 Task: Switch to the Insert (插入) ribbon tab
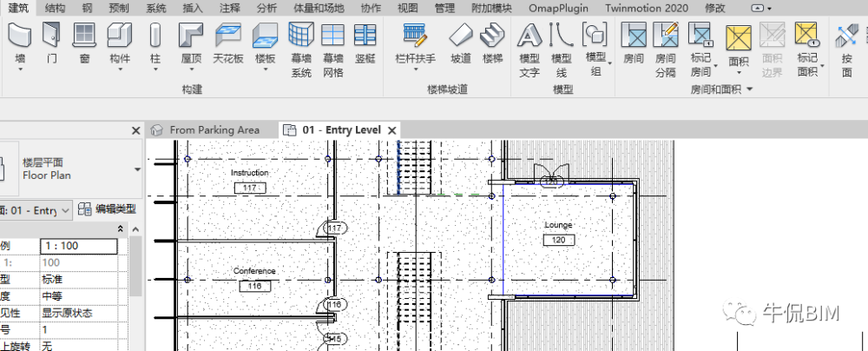pos(193,8)
